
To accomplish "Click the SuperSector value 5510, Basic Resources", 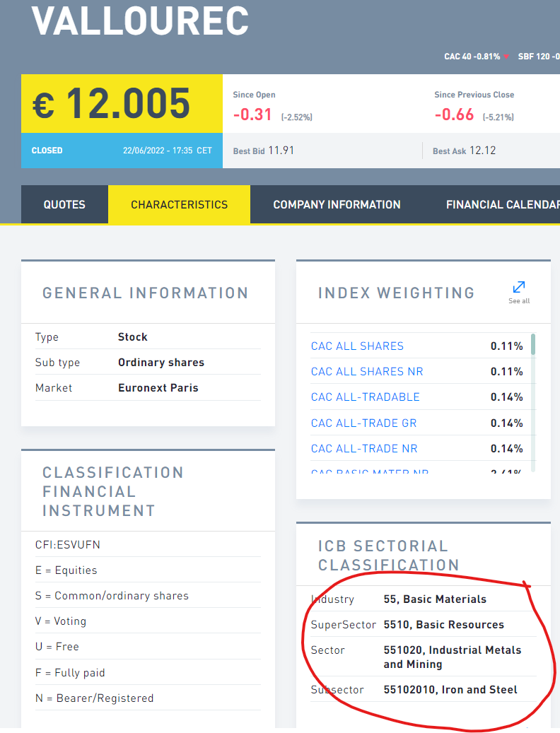I will pos(443,625).
